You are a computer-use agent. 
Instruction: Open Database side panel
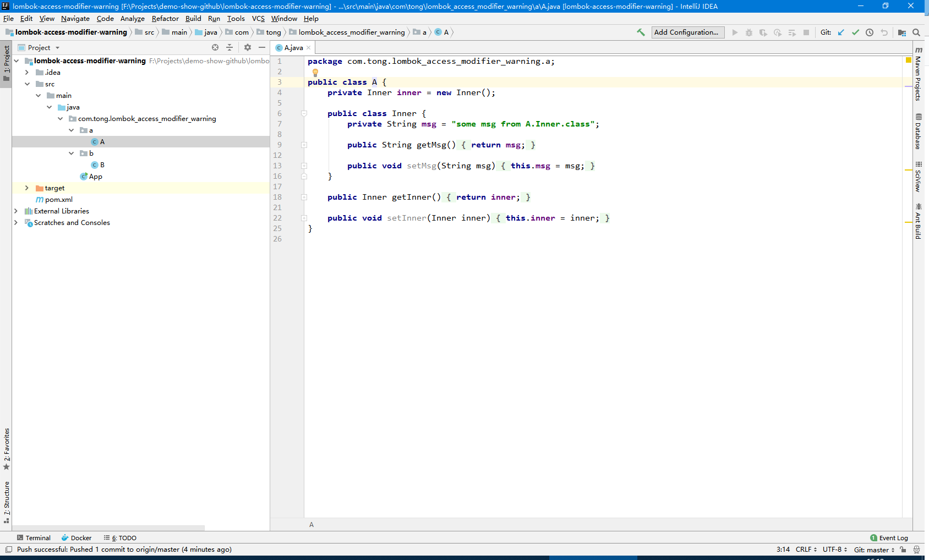(918, 131)
